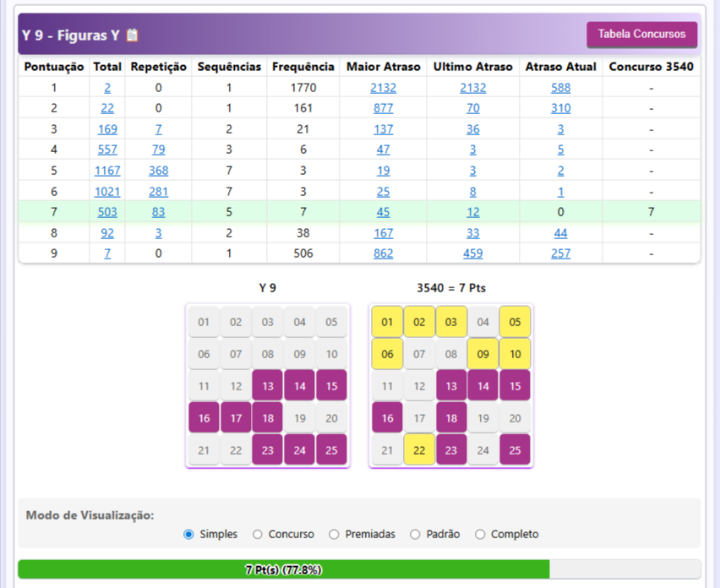Open Total link 1167 for 5 points
This screenshot has width=720, height=588.
click(107, 171)
